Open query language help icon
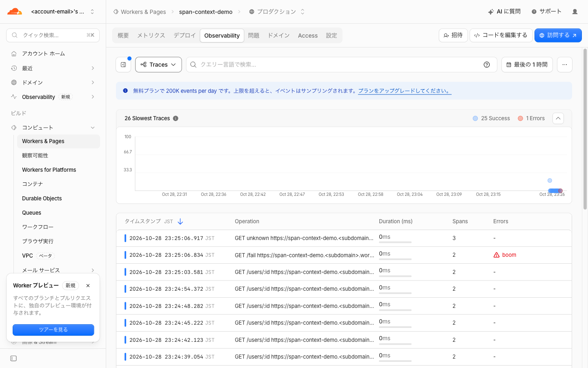Screen dimensions: 588x368 point(487,65)
